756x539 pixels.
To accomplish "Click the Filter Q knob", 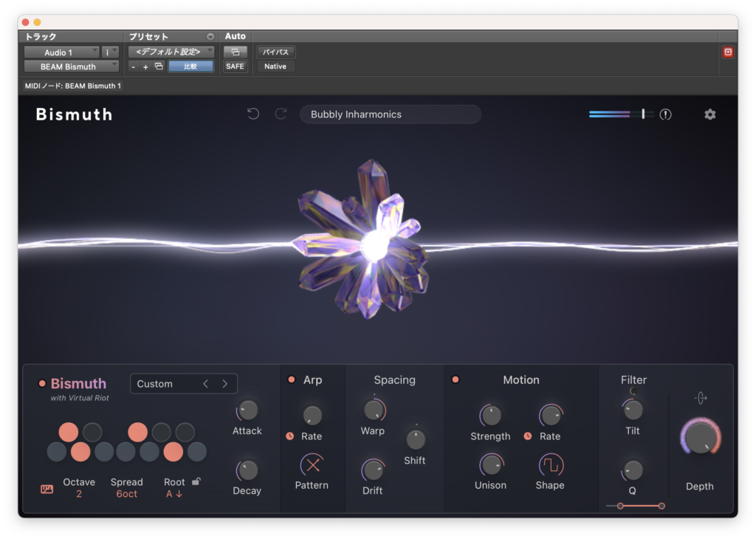I will pyautogui.click(x=633, y=470).
